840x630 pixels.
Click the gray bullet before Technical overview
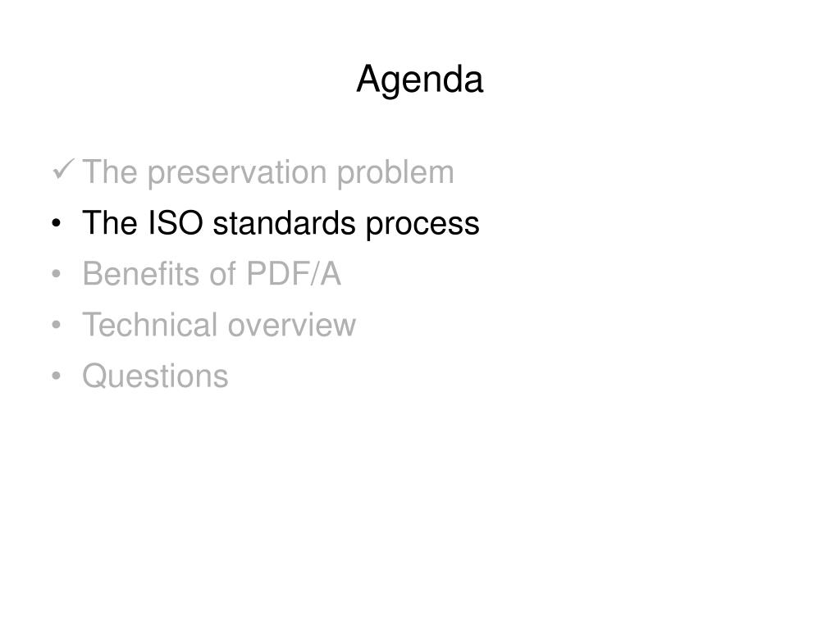pyautogui.click(x=57, y=325)
